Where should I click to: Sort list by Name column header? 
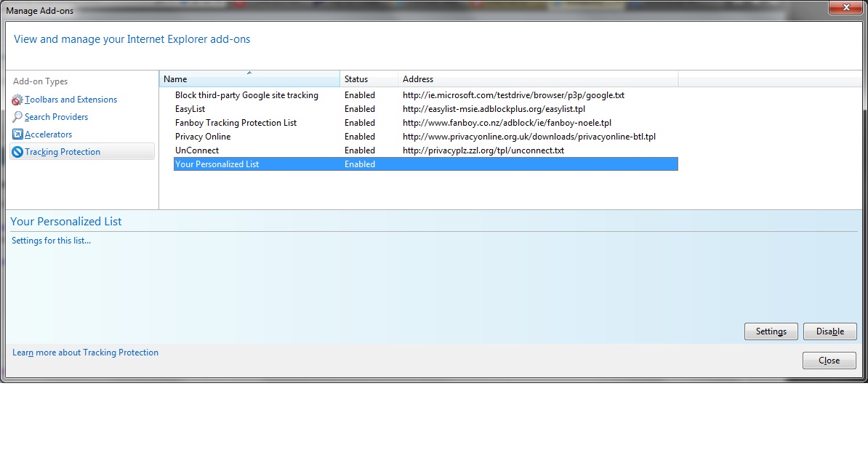249,79
